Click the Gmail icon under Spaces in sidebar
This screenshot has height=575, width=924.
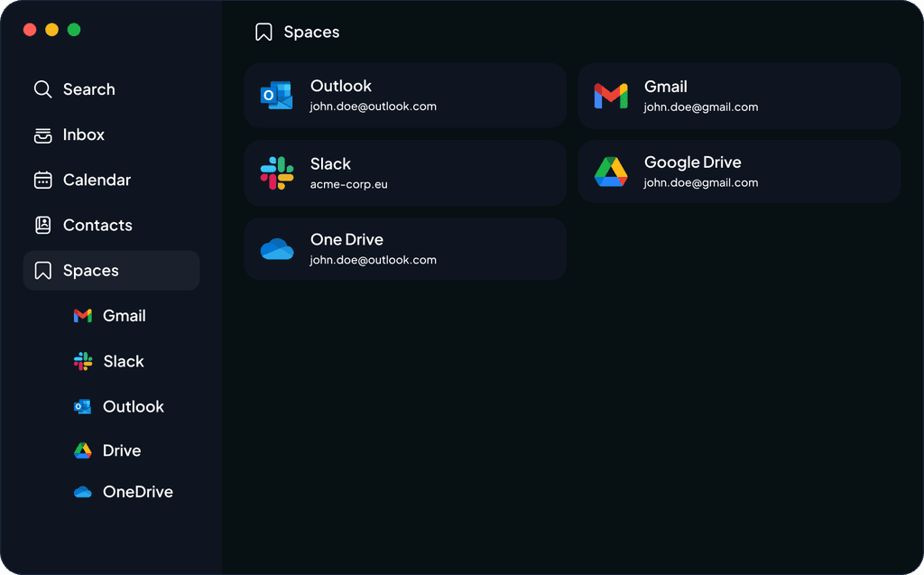click(82, 316)
